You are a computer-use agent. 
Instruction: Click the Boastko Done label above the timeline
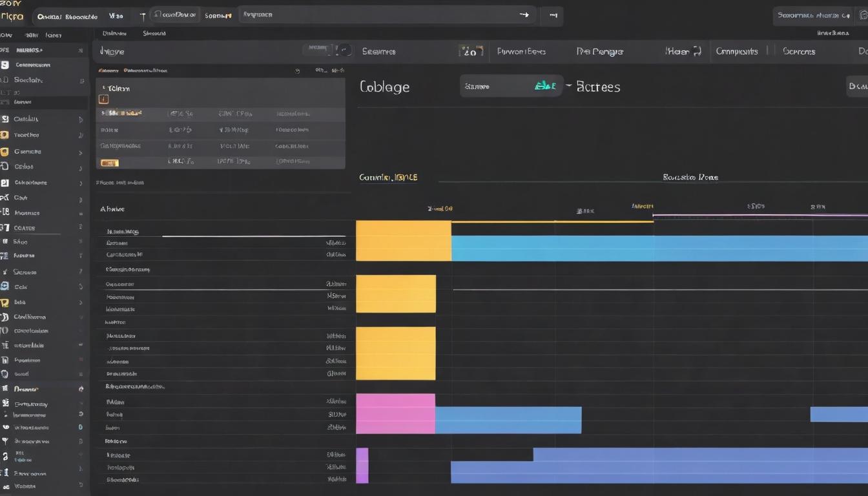click(x=690, y=177)
